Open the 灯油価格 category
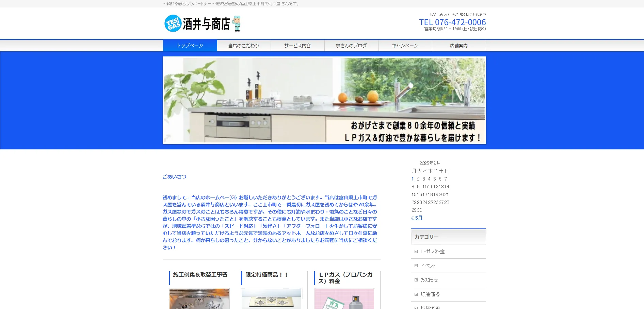The image size is (644, 309). coord(430,294)
